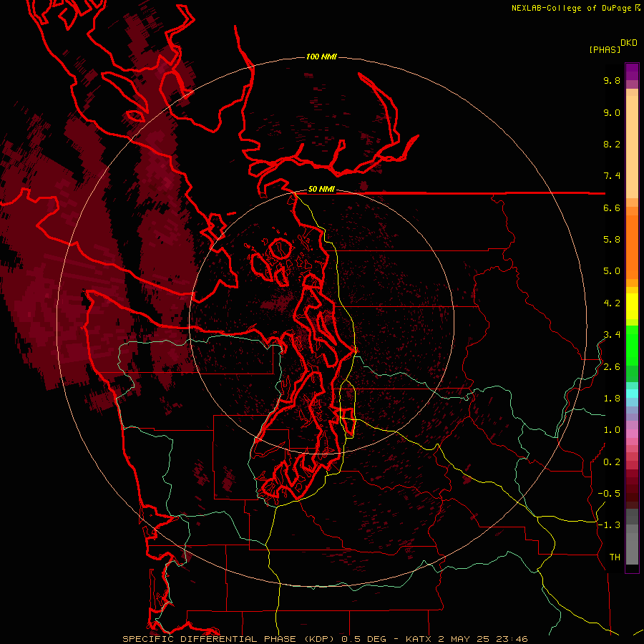Click the 1.8 value on the color scale

tap(612, 399)
